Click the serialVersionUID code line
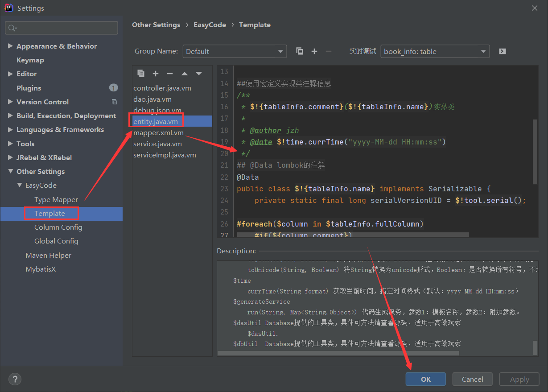The image size is (548, 392). (x=391, y=200)
